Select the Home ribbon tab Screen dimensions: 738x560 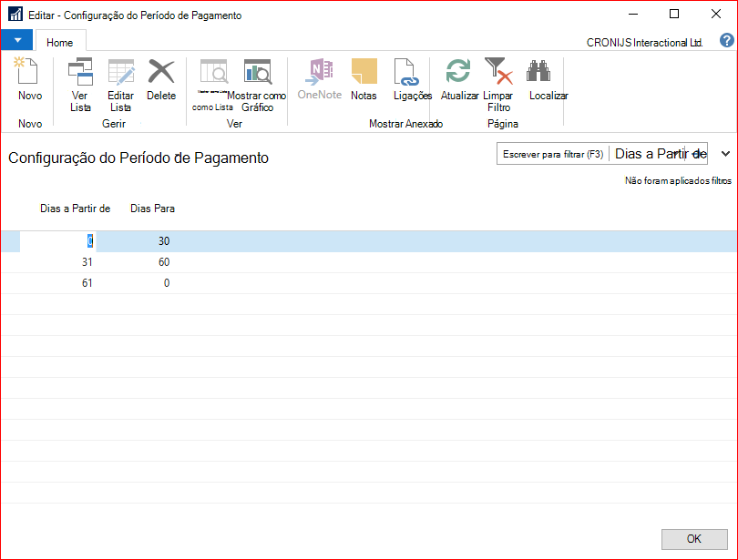60,42
